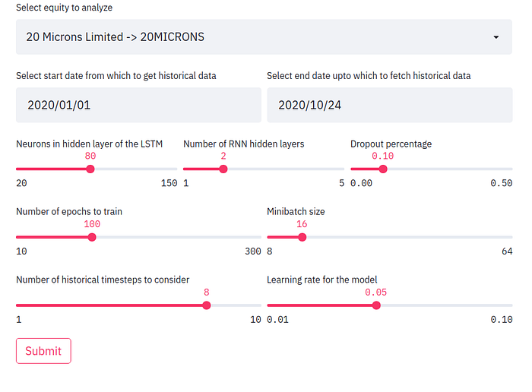Click the epochs slider handle at 100
This screenshot has width=532, height=392.
(x=92, y=237)
